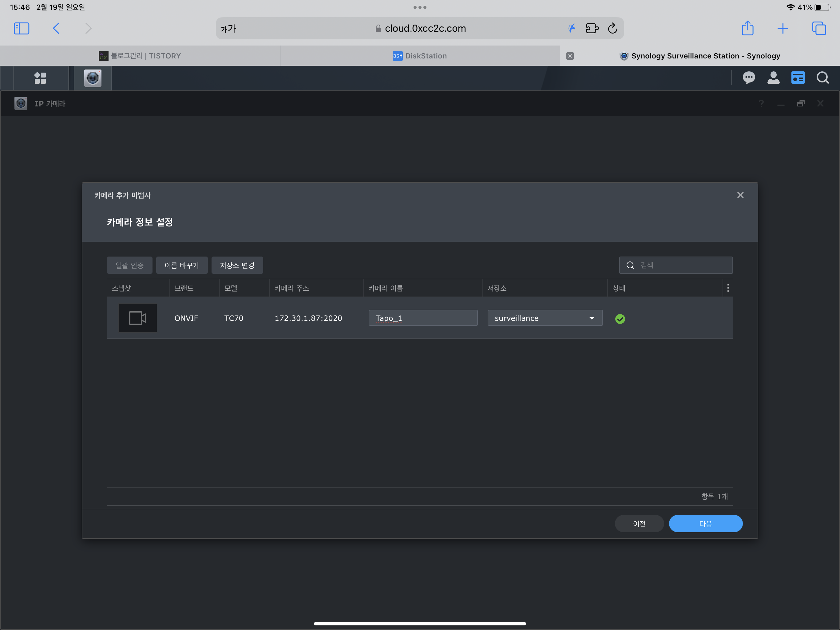This screenshot has height=630, width=840.
Task: Click the IP camera app icon in taskbar
Action: (x=93, y=78)
